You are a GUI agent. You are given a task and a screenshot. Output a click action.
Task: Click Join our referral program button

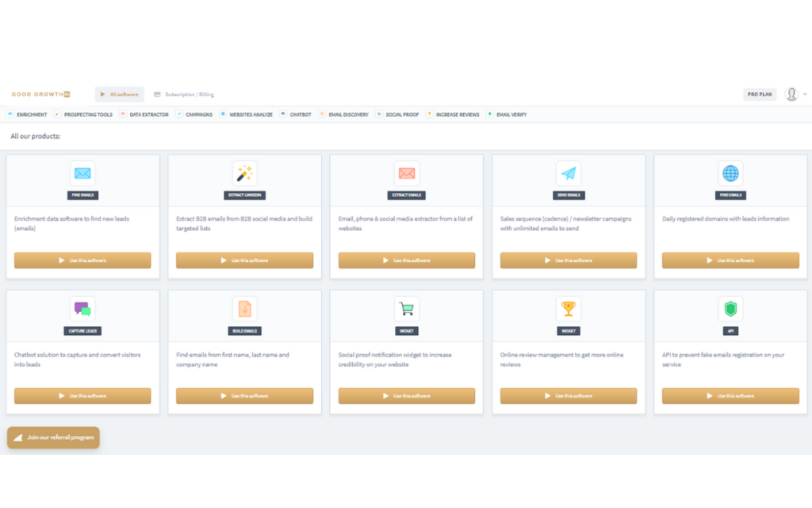53,437
